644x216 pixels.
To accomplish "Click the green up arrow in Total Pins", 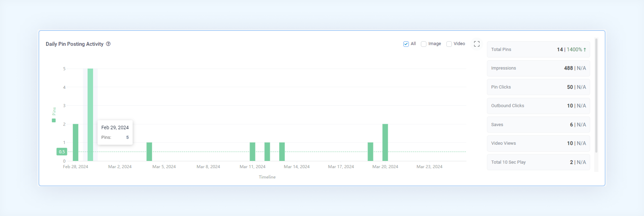I will click(585, 50).
